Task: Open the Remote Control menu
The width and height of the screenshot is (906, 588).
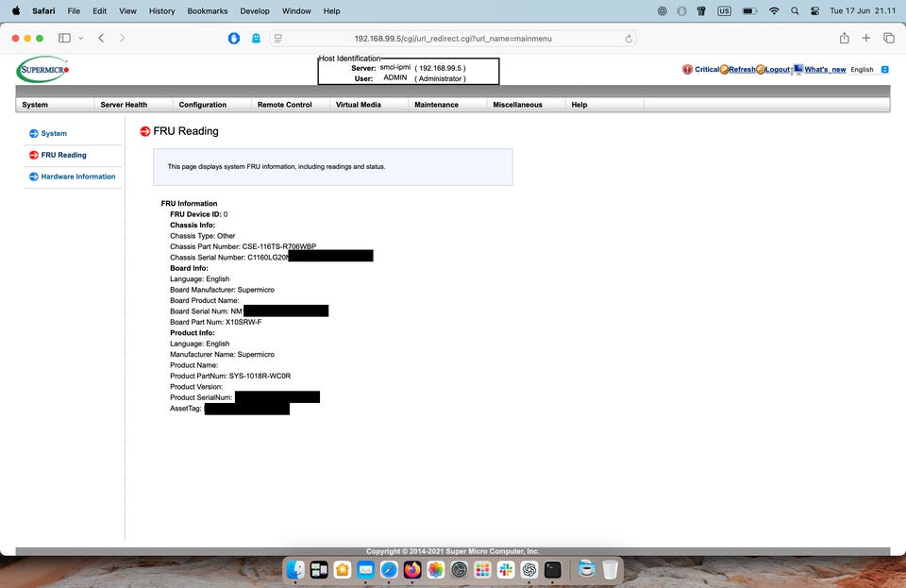Action: click(291, 105)
